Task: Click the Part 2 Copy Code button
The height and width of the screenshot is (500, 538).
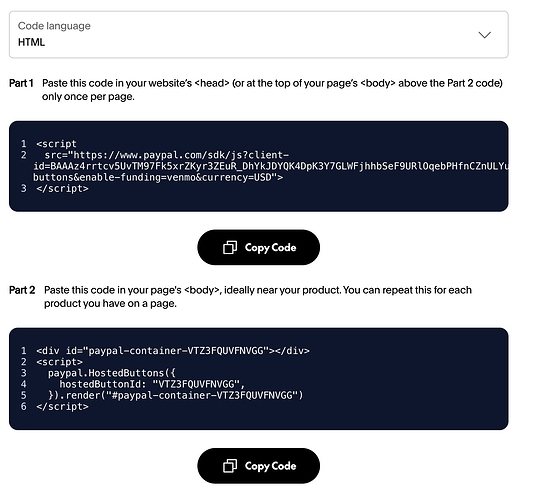Action: (x=258, y=466)
